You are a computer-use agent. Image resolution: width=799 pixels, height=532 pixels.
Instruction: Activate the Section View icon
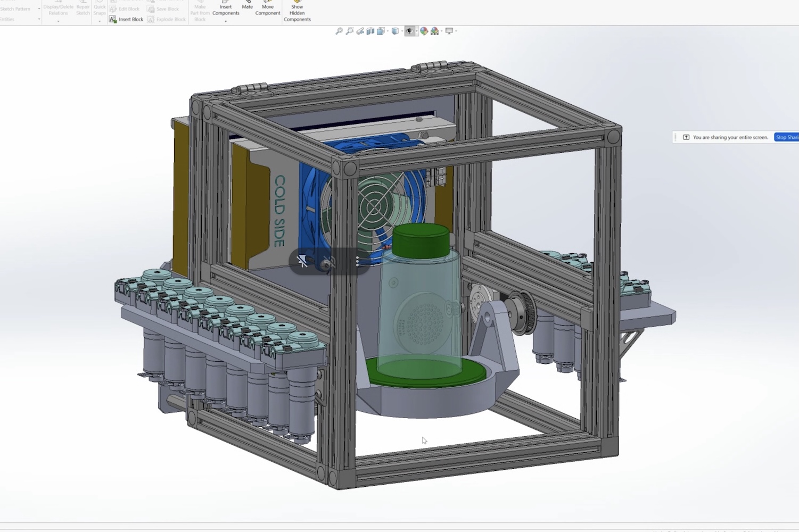click(370, 31)
